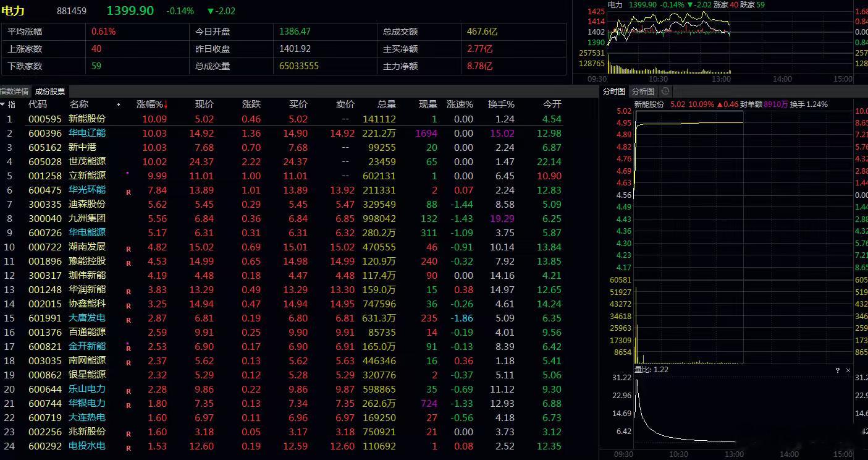Image resolution: width=868 pixels, height=460 pixels.
Task: Select 世茂能源 stock name
Action: pyautogui.click(x=87, y=161)
